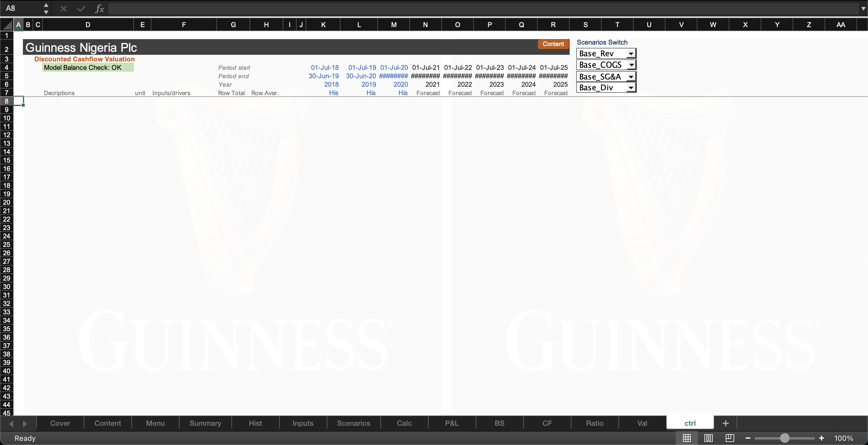
Task: Click the zoom slider handle
Action: tap(785, 438)
